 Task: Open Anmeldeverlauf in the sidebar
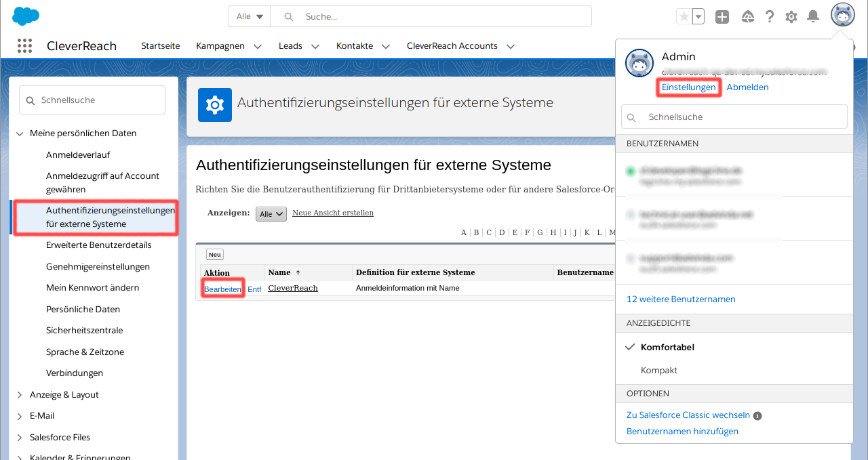point(78,155)
